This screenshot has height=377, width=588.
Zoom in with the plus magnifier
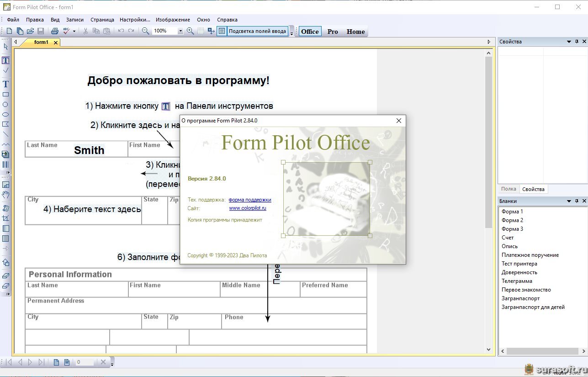190,31
